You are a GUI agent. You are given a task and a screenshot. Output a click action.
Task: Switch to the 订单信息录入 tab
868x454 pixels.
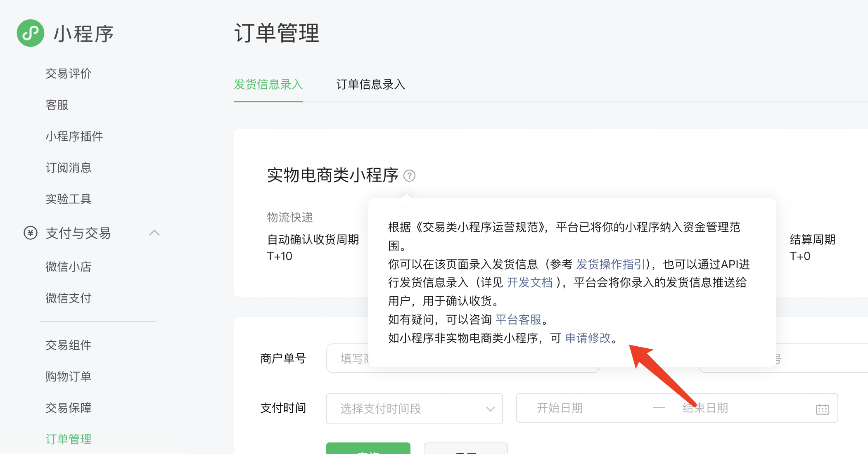point(370,85)
